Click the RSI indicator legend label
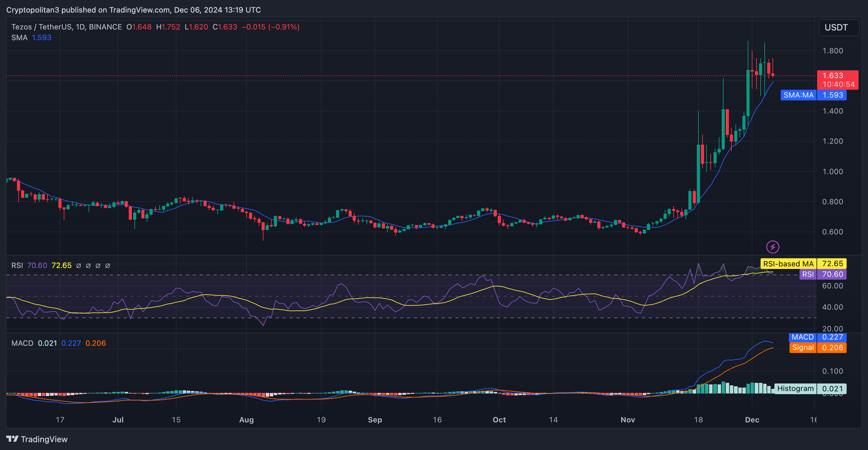The width and height of the screenshot is (868, 450). [x=17, y=265]
